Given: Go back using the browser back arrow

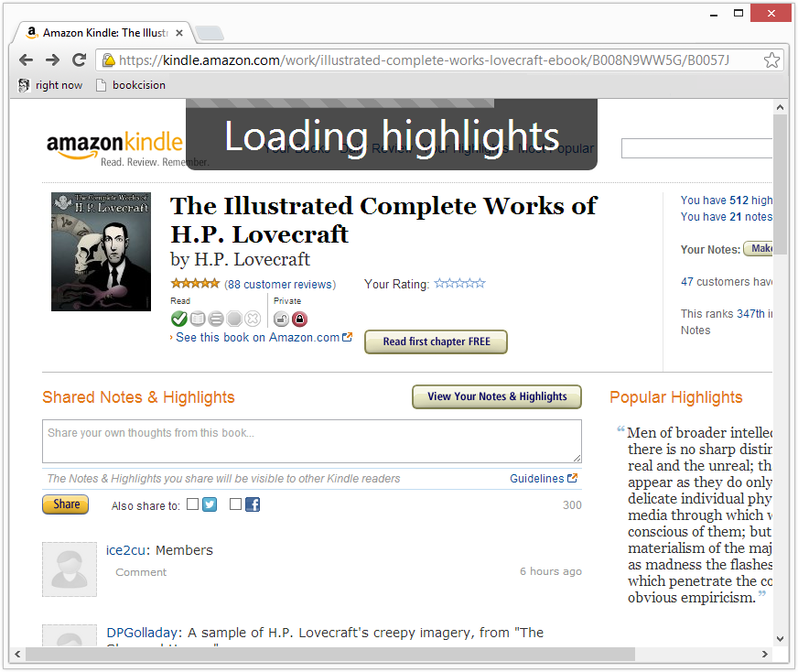Looking at the screenshot, I should 26,60.
